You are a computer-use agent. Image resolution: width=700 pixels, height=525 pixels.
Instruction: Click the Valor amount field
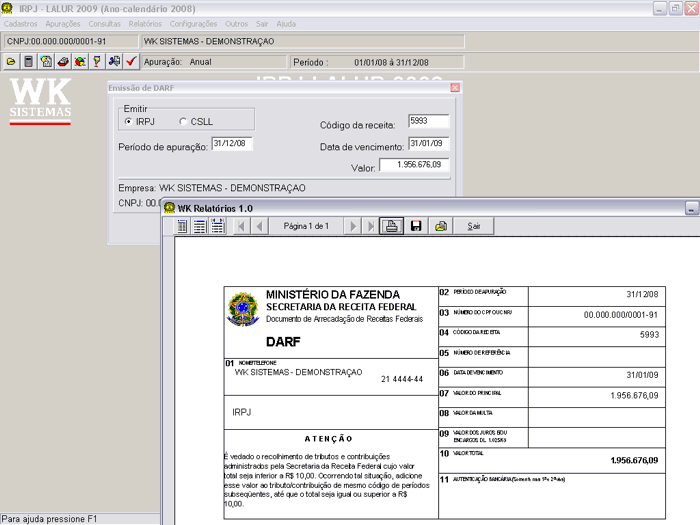(x=414, y=165)
